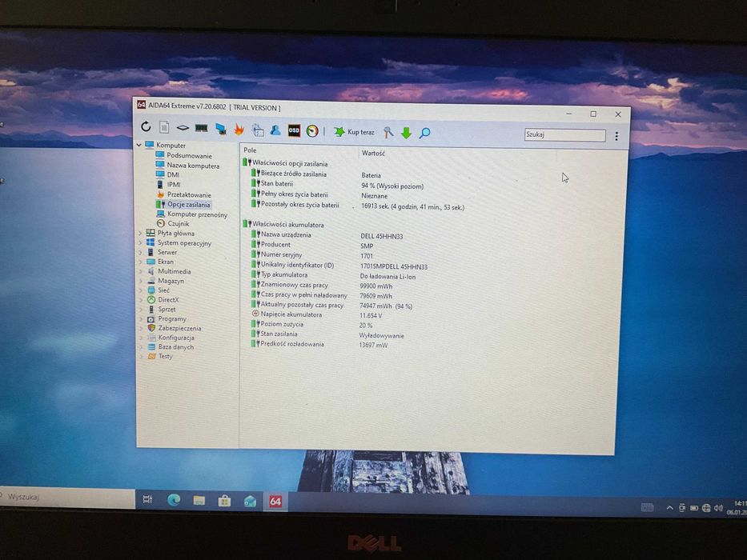Viewport: 747px width, 560px height.
Task: Select DMI tree item
Action: [173, 174]
